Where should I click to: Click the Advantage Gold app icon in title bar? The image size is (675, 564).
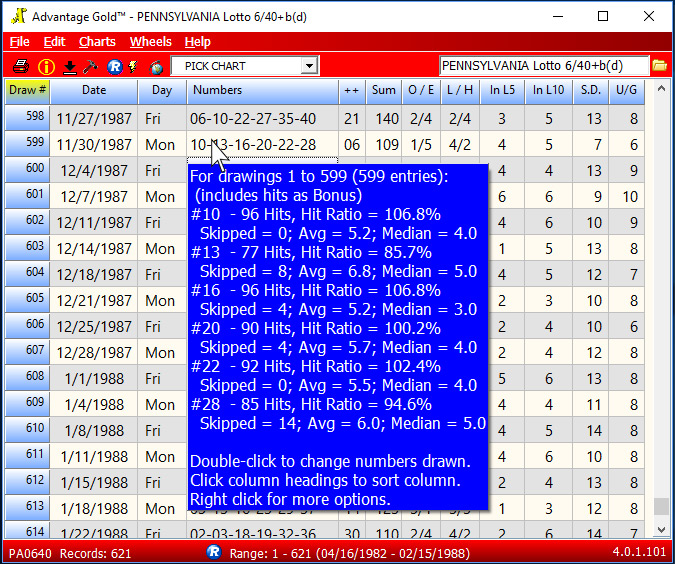pyautogui.click(x=19, y=16)
